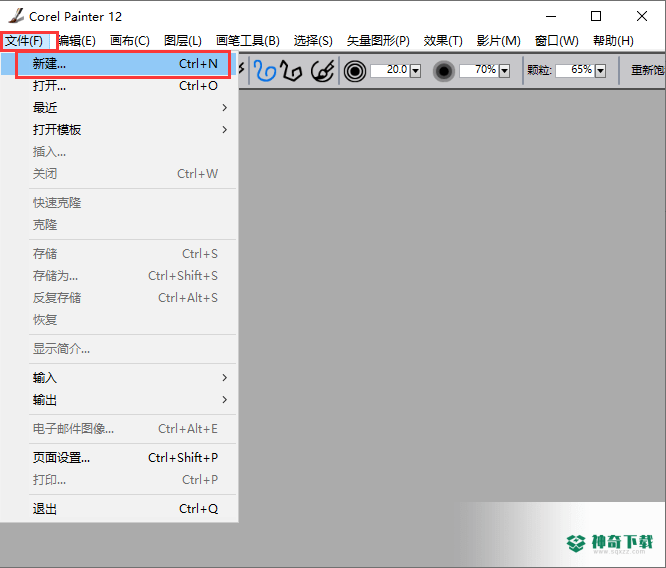Image resolution: width=666 pixels, height=568 pixels.
Task: Click the 插入... menu entry
Action: pyautogui.click(x=119, y=152)
